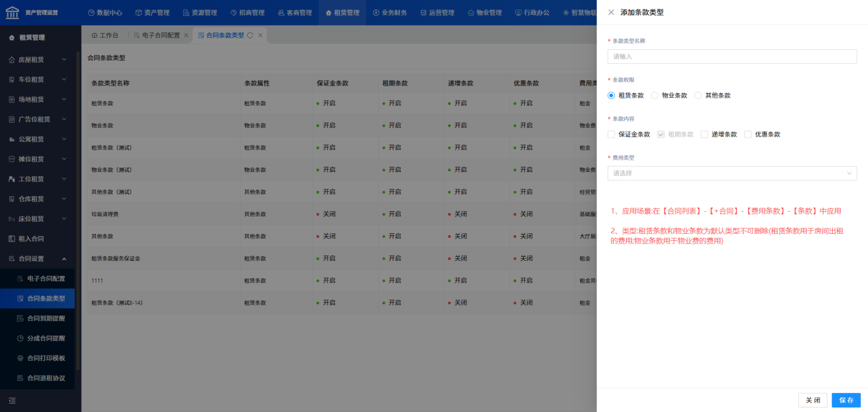Click the 1111 table row name

click(97, 281)
